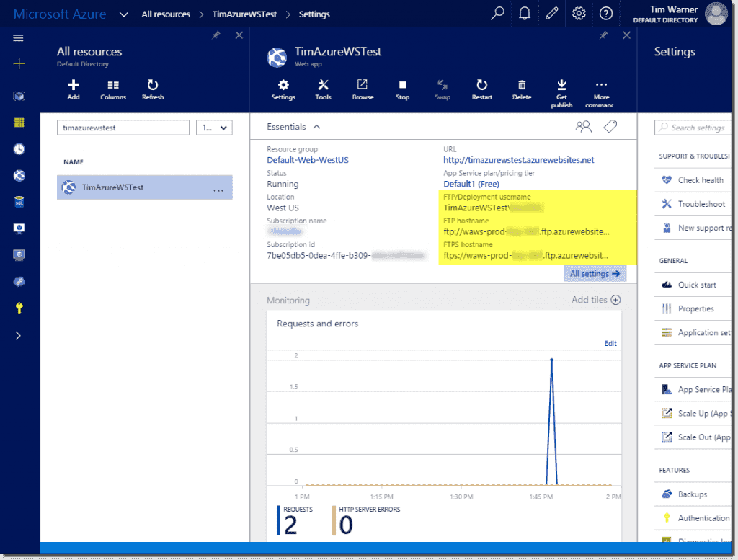Open web app Settings gear command

283,89
